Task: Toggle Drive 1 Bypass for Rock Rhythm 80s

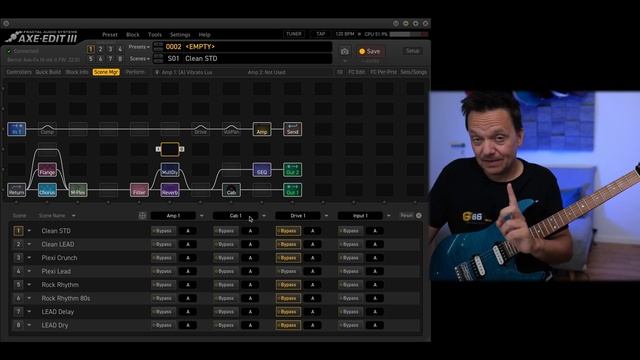Action: (288, 298)
